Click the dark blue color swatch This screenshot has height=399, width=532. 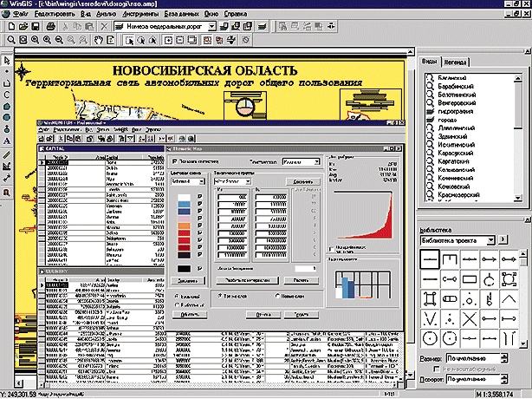(185, 212)
